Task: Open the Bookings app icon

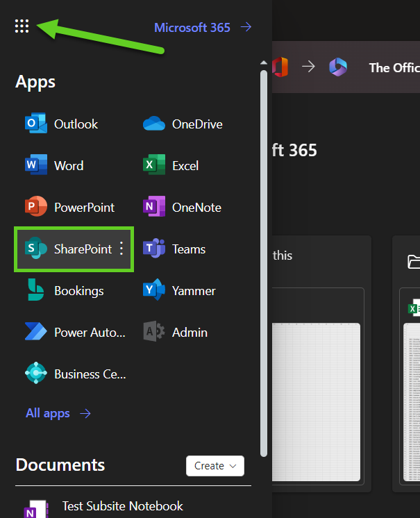Action: [36, 290]
